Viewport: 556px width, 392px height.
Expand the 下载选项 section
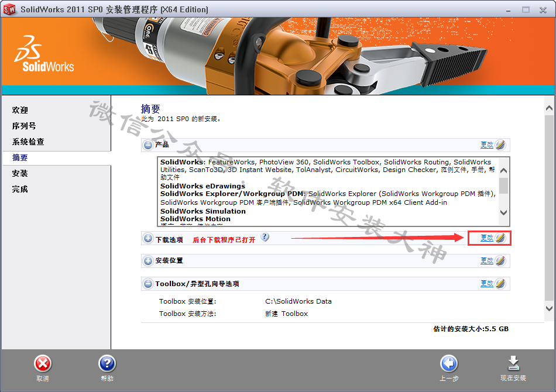(x=148, y=239)
